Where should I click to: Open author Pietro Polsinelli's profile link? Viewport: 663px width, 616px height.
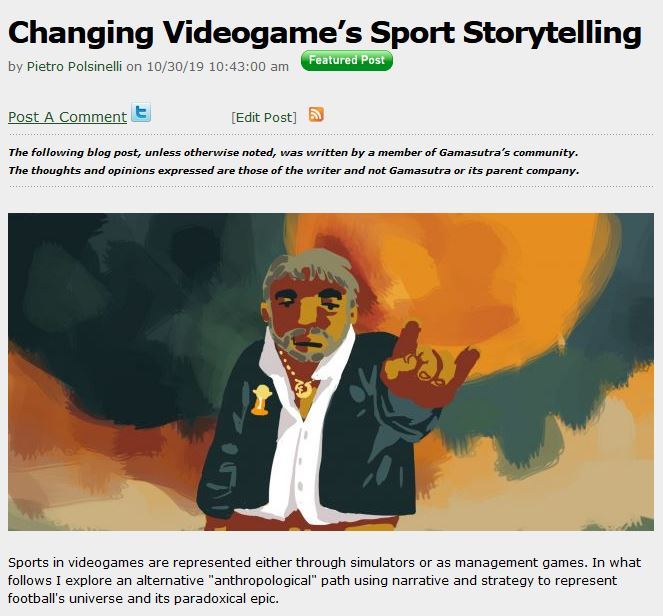point(74,66)
